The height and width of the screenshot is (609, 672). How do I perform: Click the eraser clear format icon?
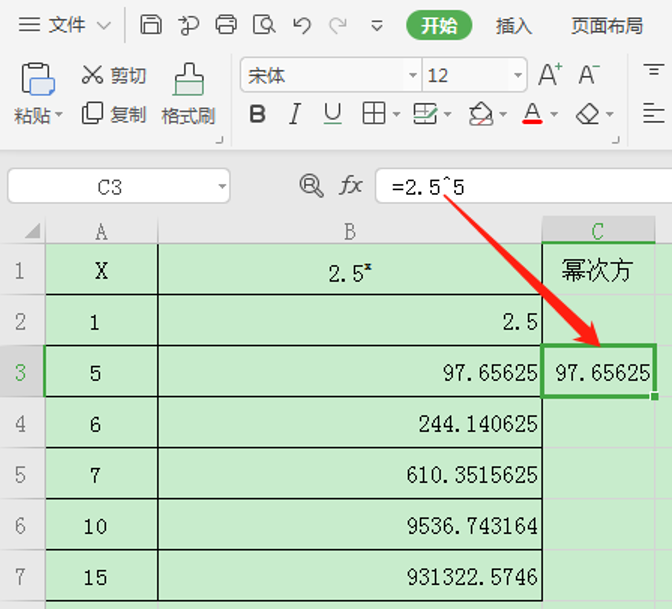click(587, 114)
